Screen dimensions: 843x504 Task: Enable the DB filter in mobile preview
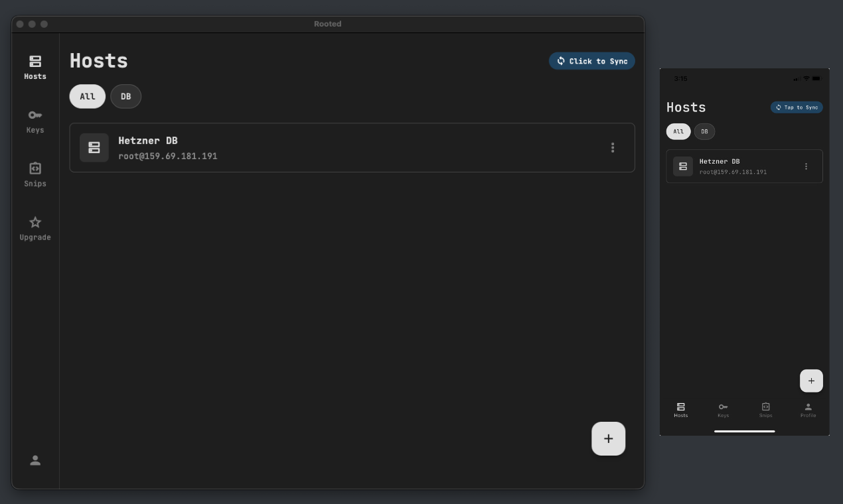(704, 131)
